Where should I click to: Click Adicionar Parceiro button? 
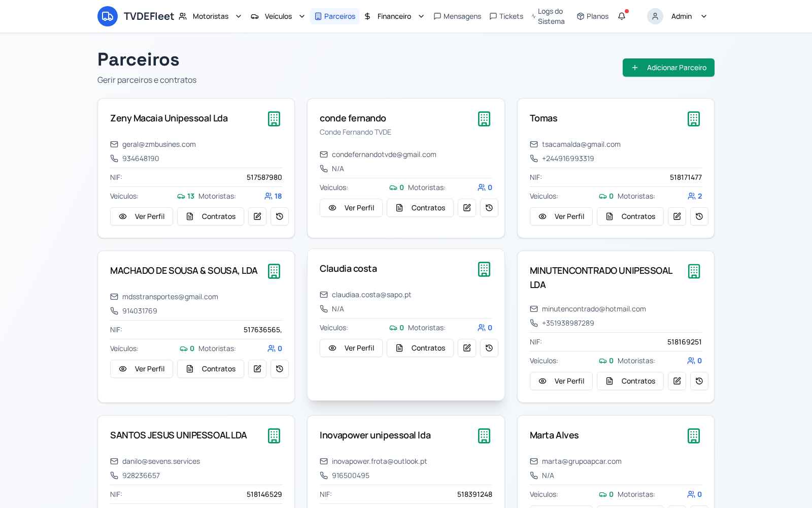point(668,68)
